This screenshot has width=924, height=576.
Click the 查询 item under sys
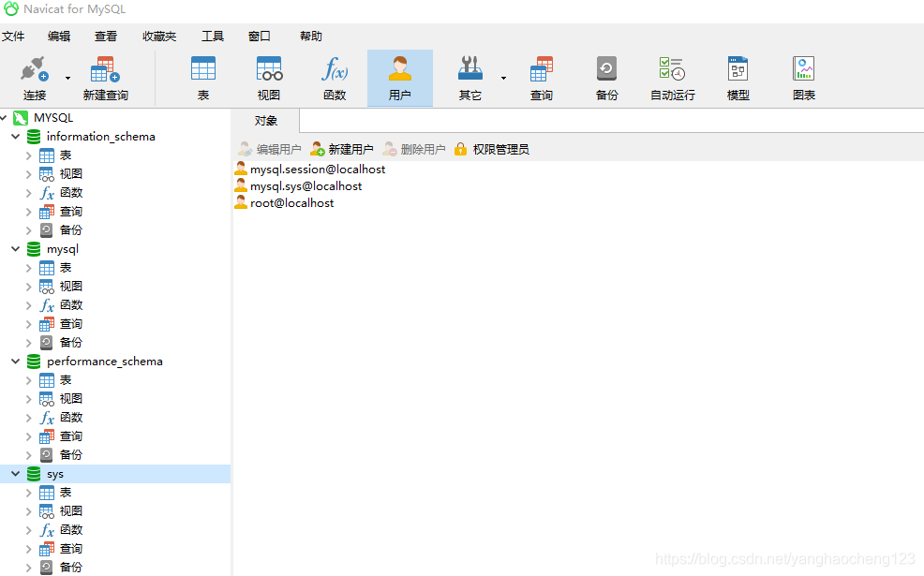click(71, 549)
